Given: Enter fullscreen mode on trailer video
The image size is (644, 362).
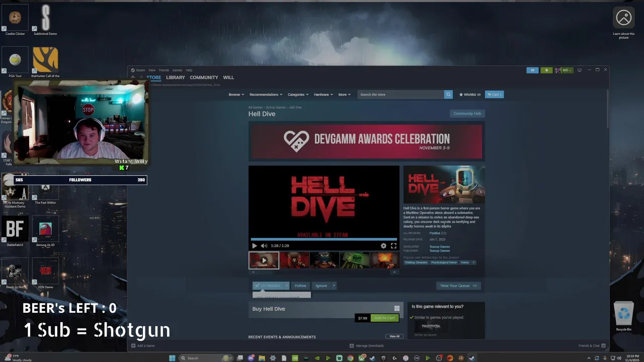Looking at the screenshot, I should click(393, 246).
